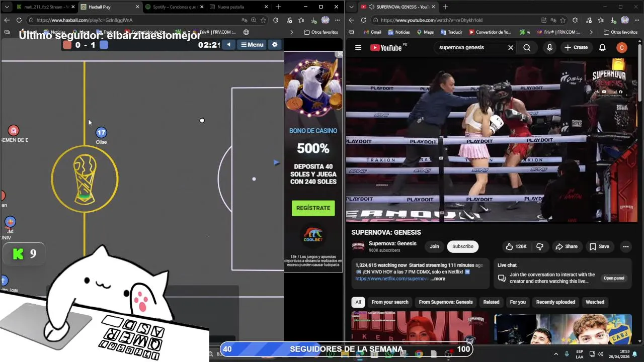
Task: Subscribe to Supernova: Genesis
Action: tap(462, 246)
